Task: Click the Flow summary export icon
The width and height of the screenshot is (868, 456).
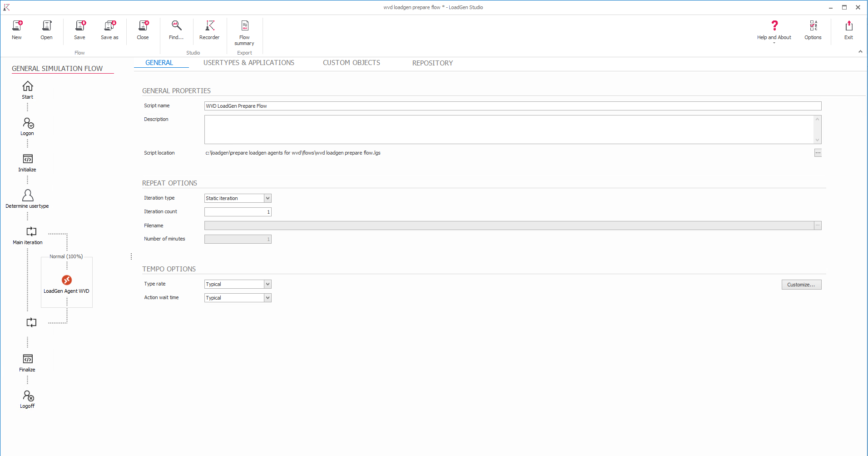Action: point(244,26)
